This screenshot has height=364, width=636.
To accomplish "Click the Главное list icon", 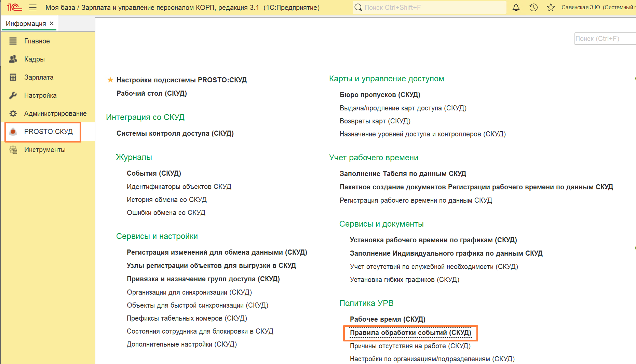I will point(13,41).
